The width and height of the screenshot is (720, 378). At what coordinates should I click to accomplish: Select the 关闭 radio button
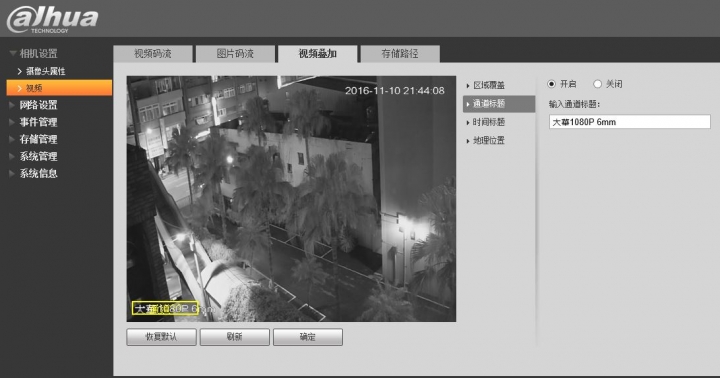(x=597, y=84)
